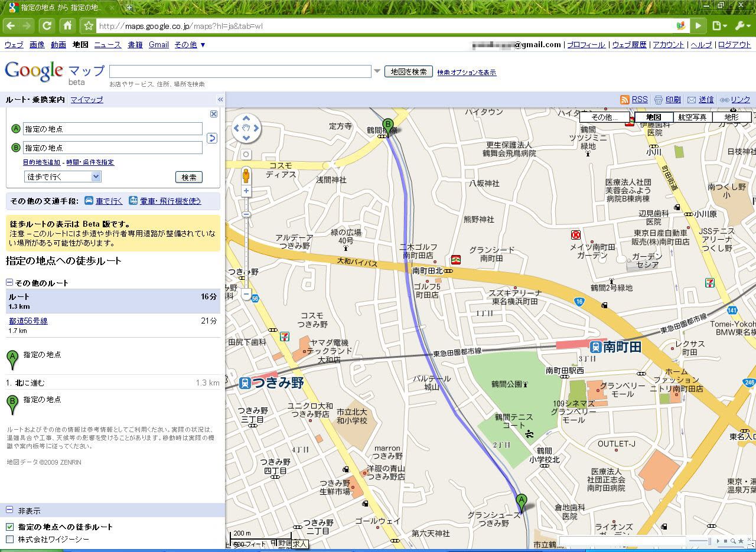The height and width of the screenshot is (552, 756).
Task: Collapse the left side panel with double chevron
Action: 220,100
